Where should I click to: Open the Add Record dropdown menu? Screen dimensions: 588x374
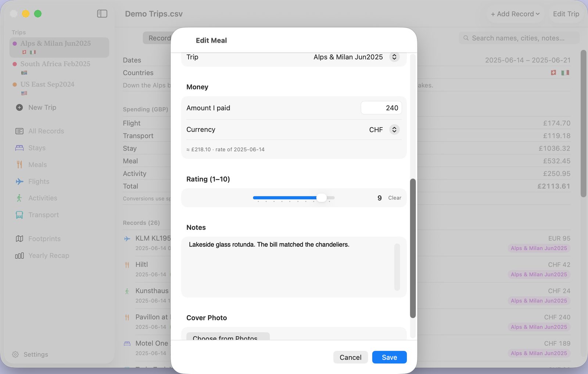click(x=515, y=14)
